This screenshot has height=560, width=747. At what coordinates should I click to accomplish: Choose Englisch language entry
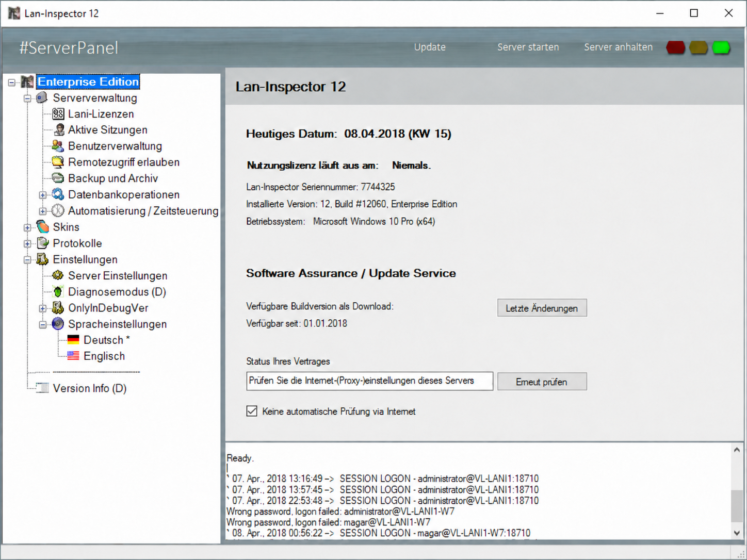(104, 356)
